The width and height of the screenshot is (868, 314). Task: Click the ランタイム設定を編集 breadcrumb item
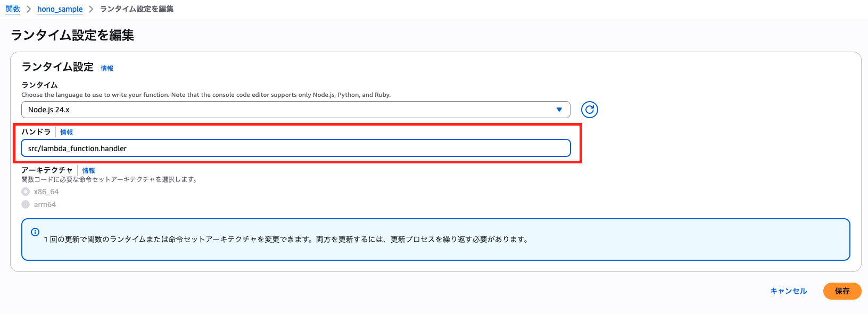click(137, 9)
